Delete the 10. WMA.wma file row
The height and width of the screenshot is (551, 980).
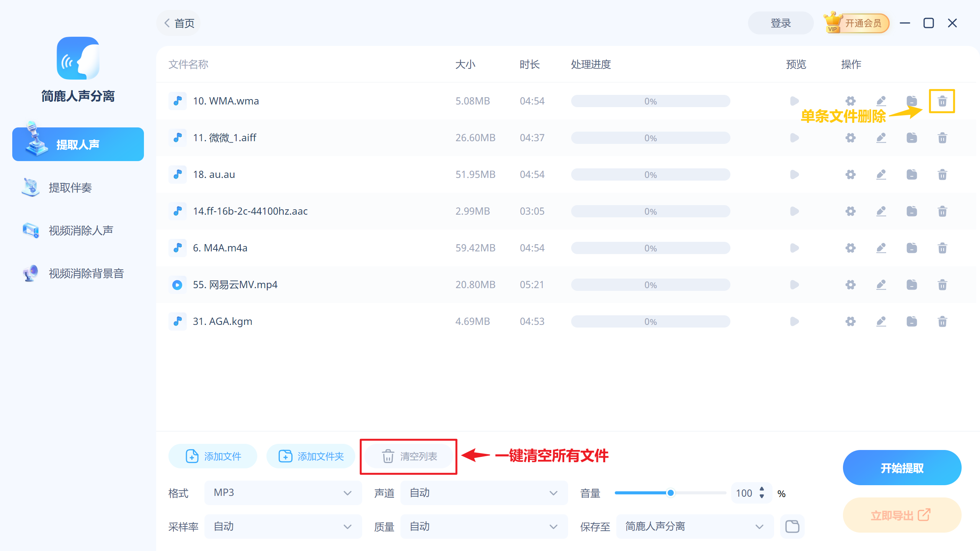(942, 101)
